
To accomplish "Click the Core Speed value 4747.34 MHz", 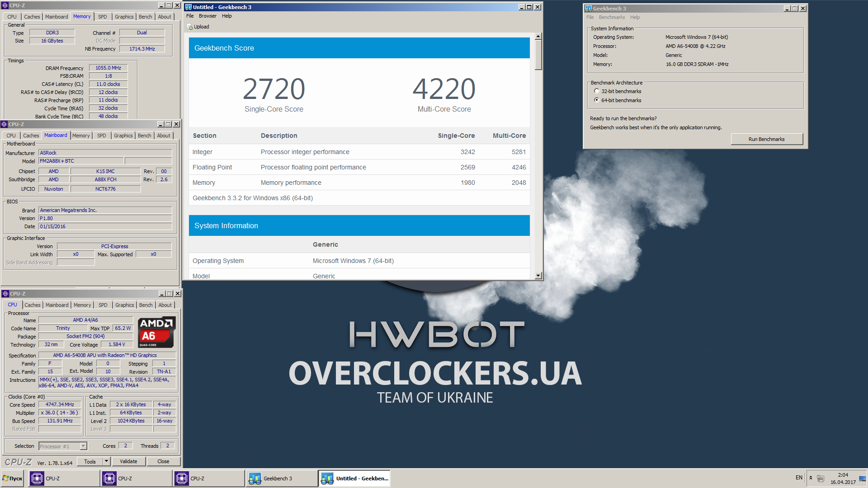I will [x=60, y=405].
